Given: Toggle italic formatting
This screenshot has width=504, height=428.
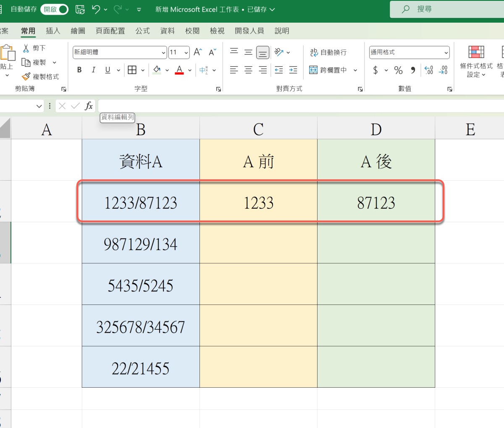Looking at the screenshot, I should (x=93, y=70).
